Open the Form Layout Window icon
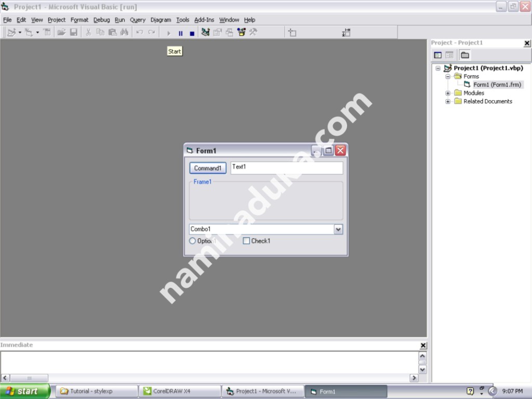This screenshot has width=532, height=399. coord(230,32)
